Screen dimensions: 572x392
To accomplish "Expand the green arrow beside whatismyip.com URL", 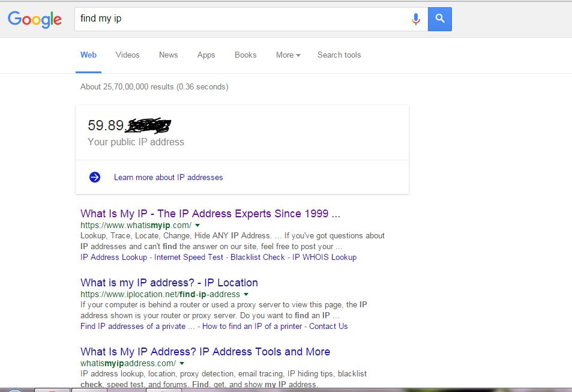I will click(197, 225).
